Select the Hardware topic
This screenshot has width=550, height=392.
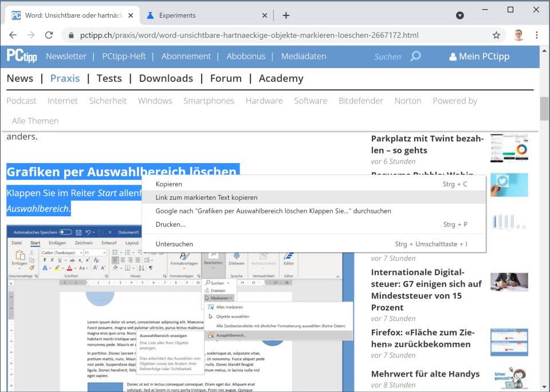click(x=264, y=101)
